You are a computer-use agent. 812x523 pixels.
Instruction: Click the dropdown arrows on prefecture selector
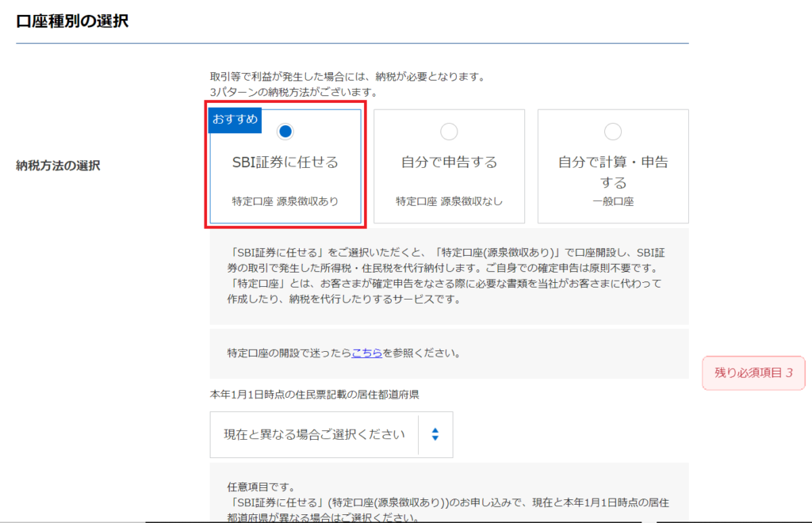pos(435,434)
